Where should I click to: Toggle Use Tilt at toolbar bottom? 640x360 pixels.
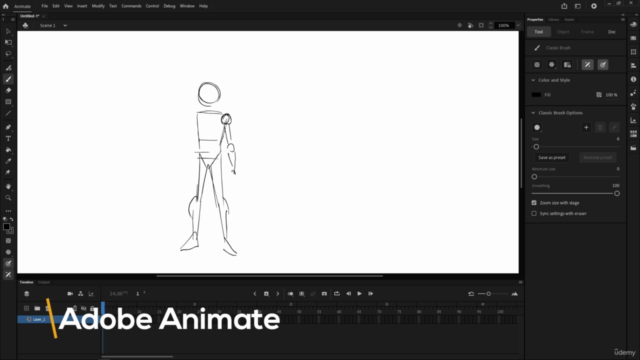coord(8,275)
